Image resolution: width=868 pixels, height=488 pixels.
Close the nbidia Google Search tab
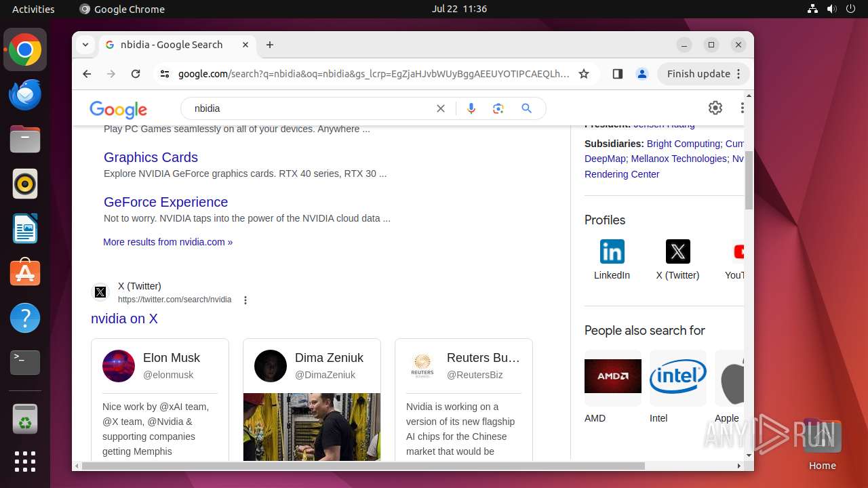click(245, 45)
